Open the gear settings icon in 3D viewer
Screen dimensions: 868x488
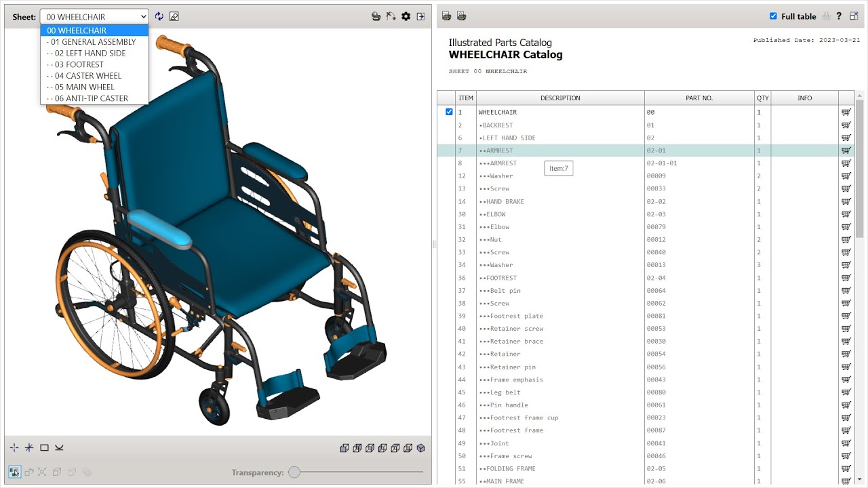(406, 16)
